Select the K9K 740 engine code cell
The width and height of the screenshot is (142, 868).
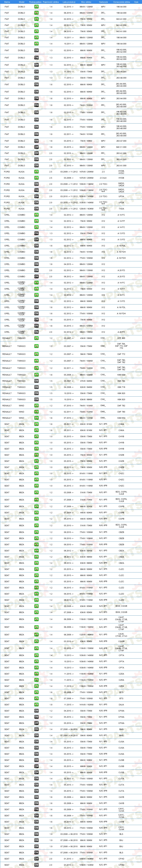tap(121, 381)
